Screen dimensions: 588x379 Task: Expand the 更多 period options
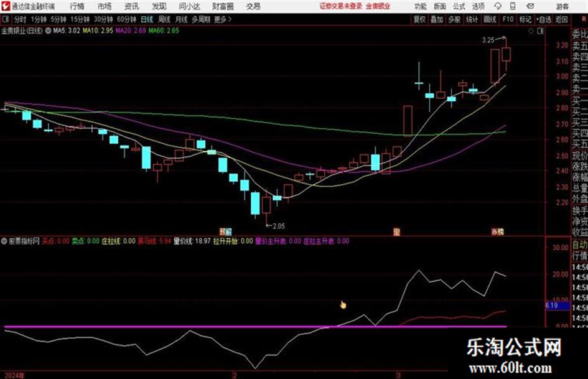(x=223, y=19)
